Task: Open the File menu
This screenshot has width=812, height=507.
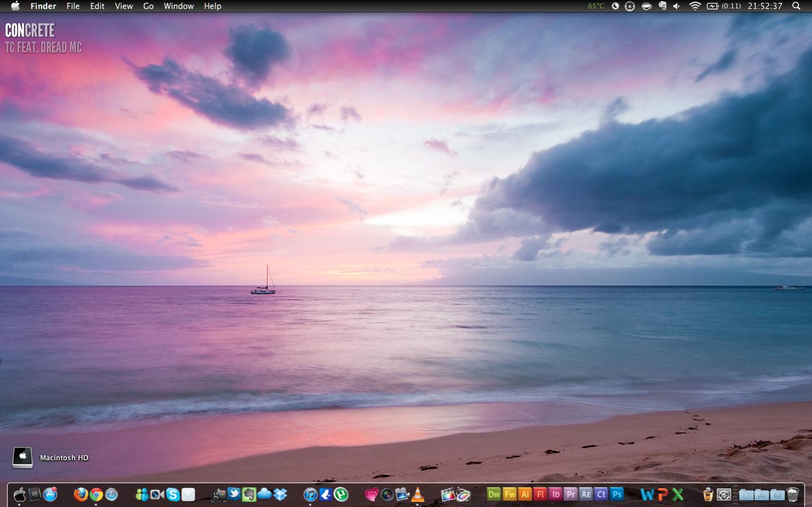Action: pyautogui.click(x=73, y=6)
